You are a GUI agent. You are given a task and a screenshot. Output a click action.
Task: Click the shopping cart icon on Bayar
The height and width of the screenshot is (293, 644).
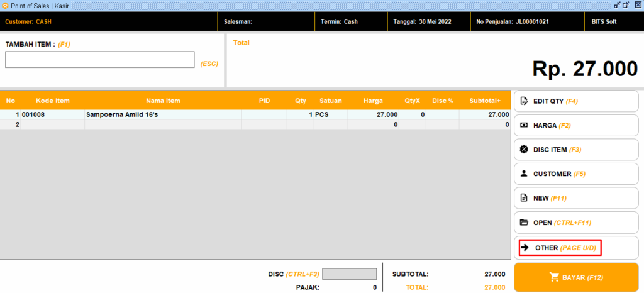(x=555, y=277)
